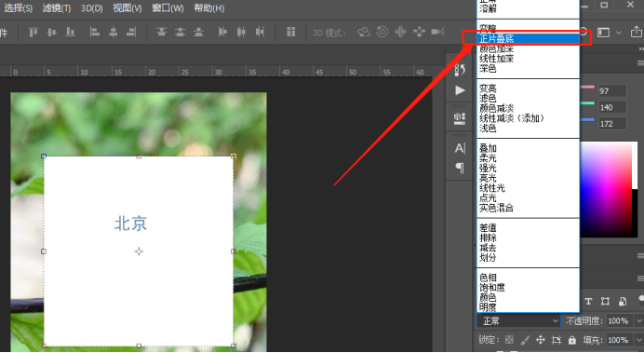Open the 填充 slider dropdown arrow
644x353 pixels.
[x=639, y=340]
